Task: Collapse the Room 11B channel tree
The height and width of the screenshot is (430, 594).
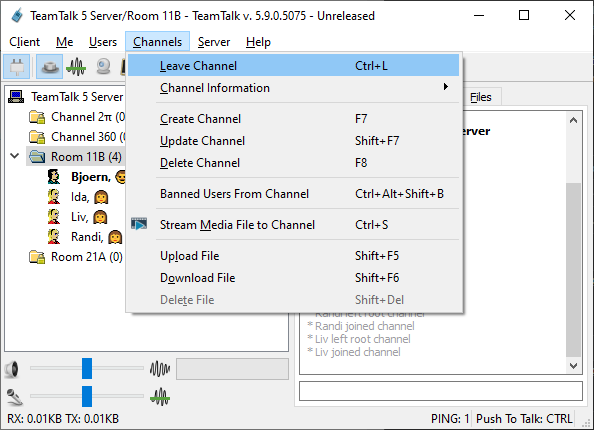Action: 14,156
